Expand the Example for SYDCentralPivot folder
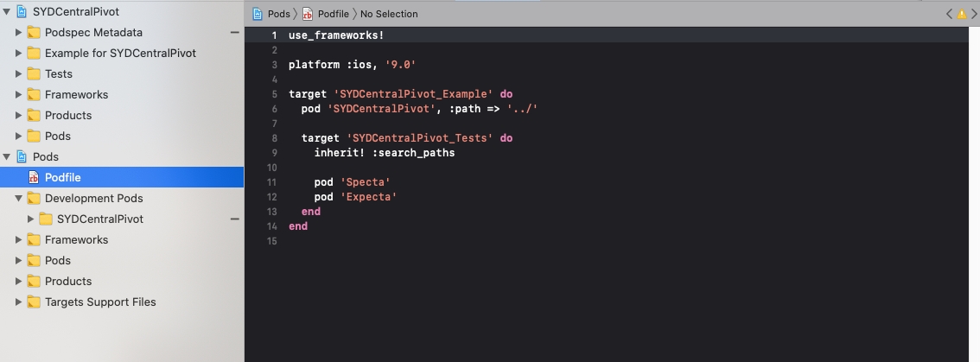Screen dimensions: 980x362 (18, 54)
